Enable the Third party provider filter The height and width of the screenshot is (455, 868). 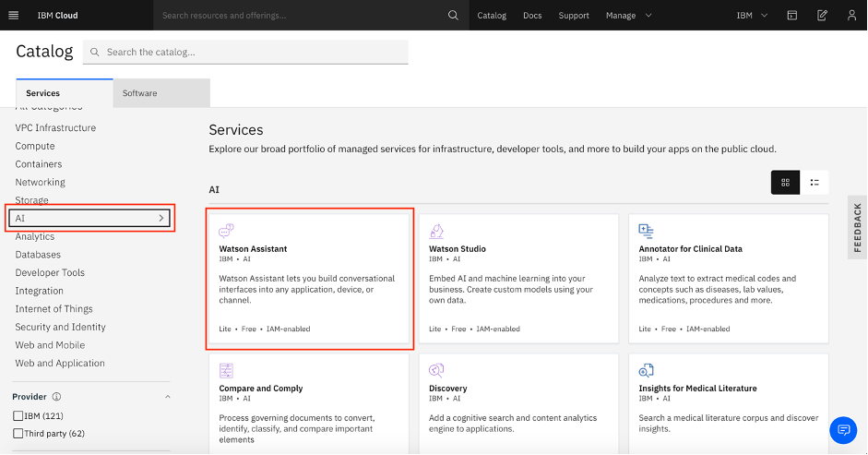[18, 434]
